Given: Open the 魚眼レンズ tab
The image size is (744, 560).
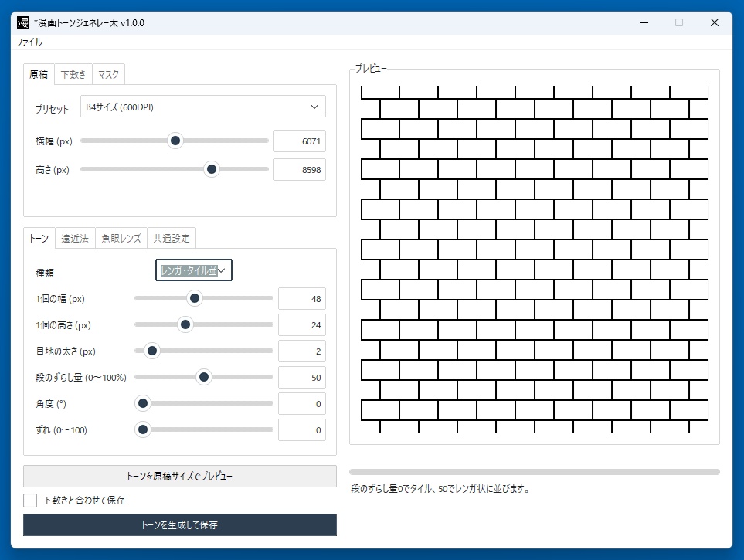Looking at the screenshot, I should coord(121,238).
